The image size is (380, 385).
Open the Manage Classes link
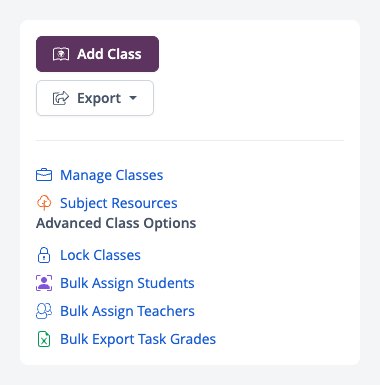(111, 175)
